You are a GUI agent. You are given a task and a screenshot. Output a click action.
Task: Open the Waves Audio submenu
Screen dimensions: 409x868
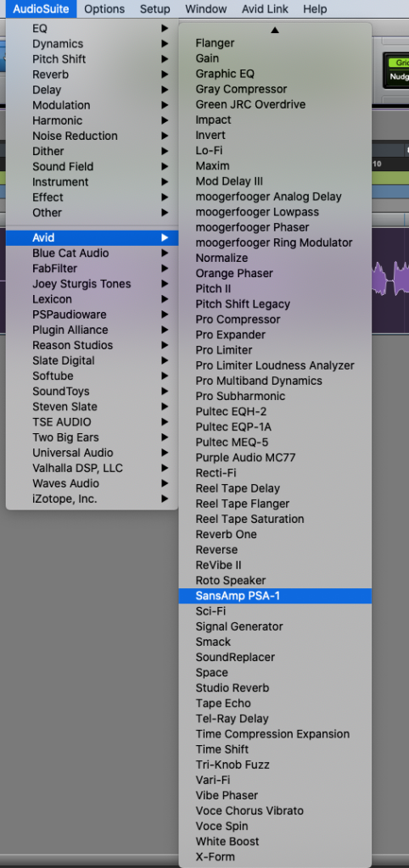pyautogui.click(x=92, y=483)
